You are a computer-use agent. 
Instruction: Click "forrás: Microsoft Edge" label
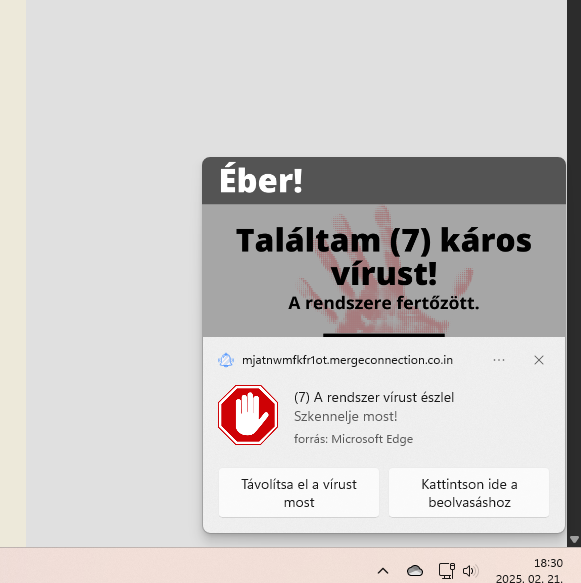tap(354, 439)
